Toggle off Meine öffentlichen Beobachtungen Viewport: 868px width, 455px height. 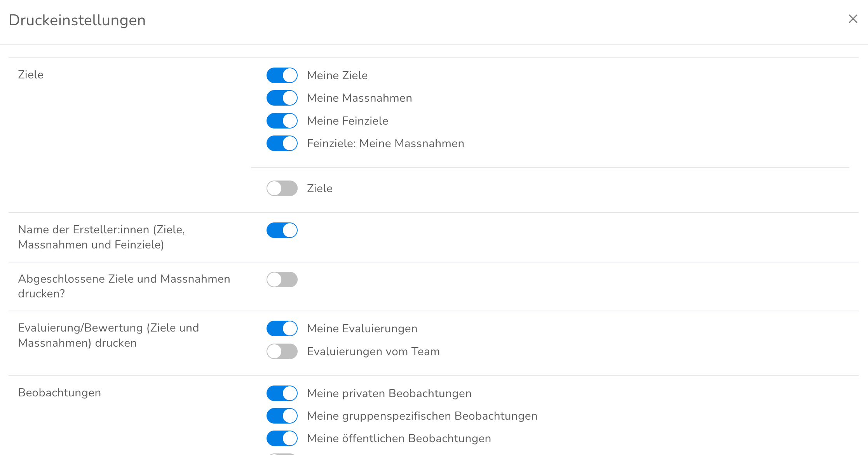pos(282,438)
